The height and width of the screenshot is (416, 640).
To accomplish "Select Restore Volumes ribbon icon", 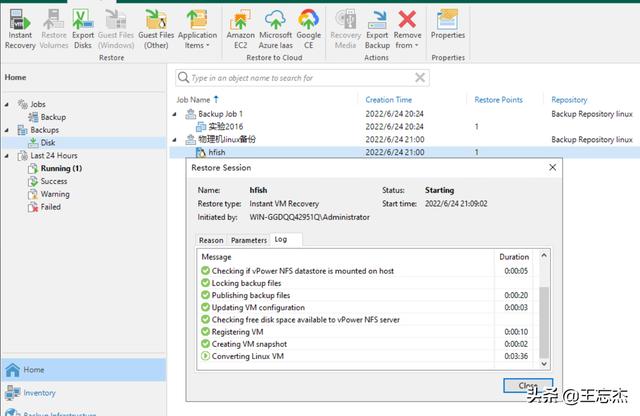I will coord(54,29).
